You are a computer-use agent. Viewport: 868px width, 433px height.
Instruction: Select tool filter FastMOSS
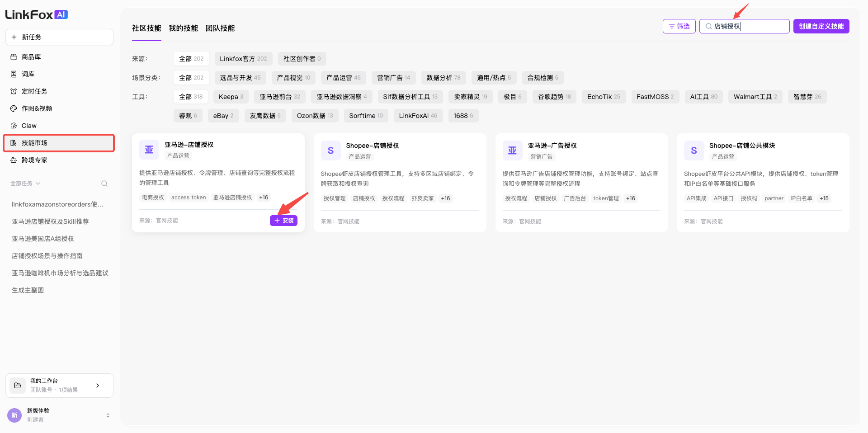[655, 97]
